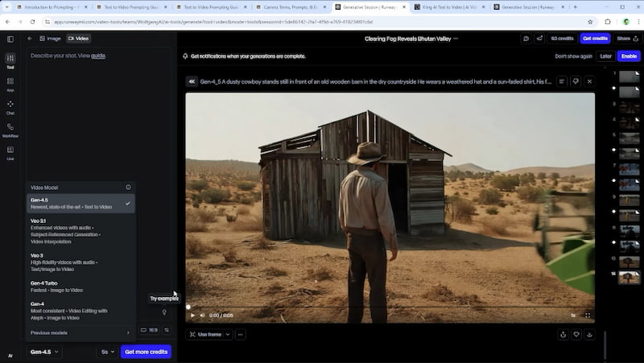Image resolution: width=644 pixels, height=363 pixels.
Task: Switch to the Image tab
Action: point(50,38)
